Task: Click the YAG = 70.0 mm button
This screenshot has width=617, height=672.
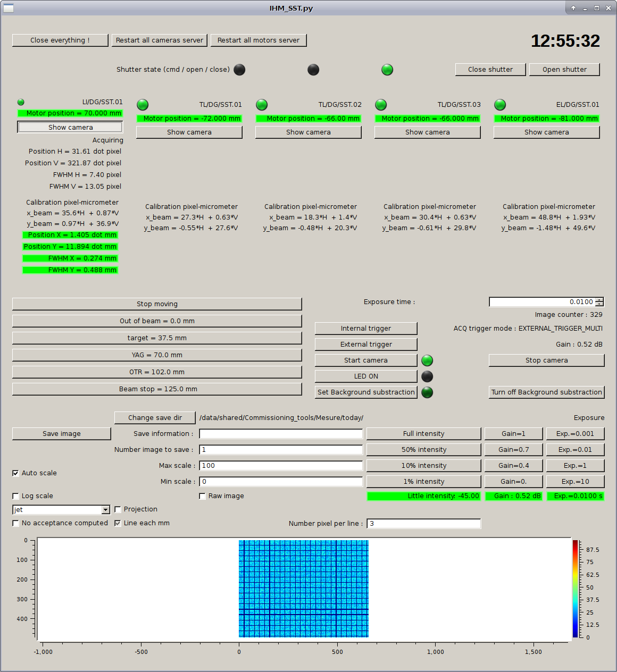Action: (157, 355)
